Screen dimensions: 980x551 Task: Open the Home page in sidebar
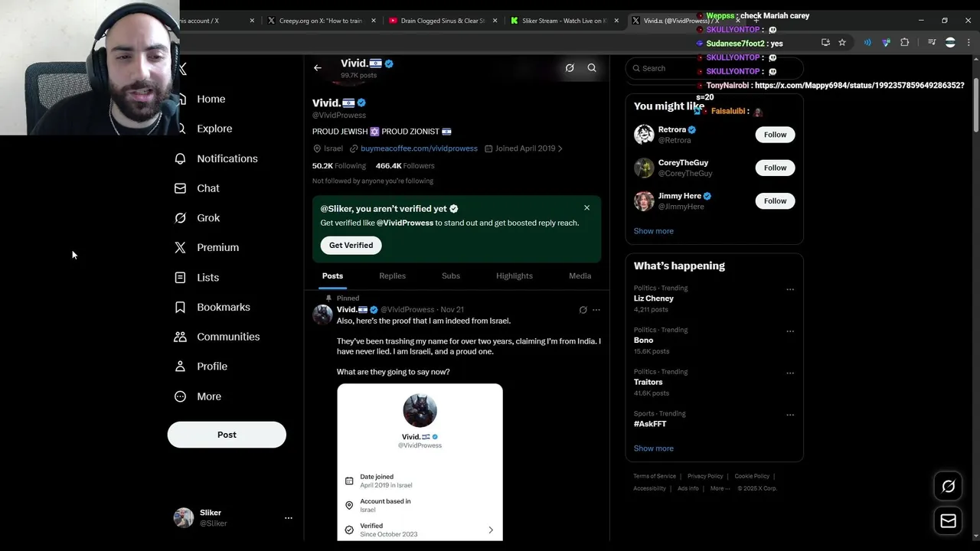211,99
